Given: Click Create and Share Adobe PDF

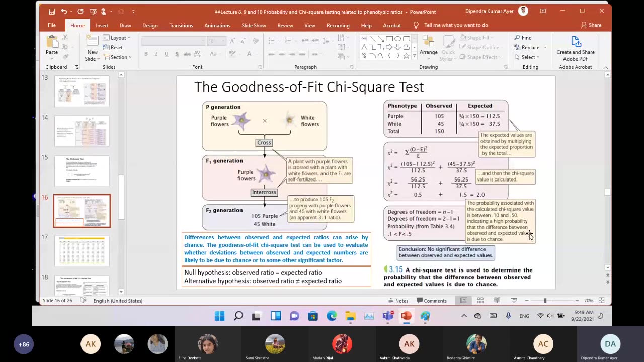Looking at the screenshot, I should tap(576, 48).
